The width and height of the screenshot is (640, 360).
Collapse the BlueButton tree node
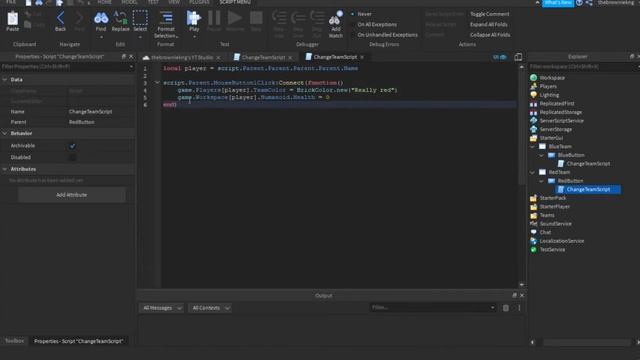(541, 155)
